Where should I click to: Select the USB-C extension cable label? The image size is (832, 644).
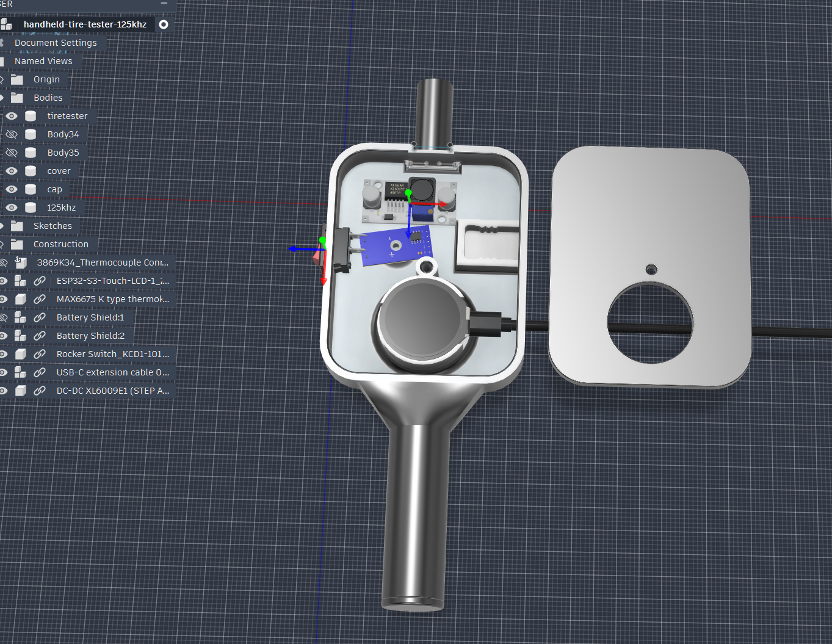pos(113,372)
